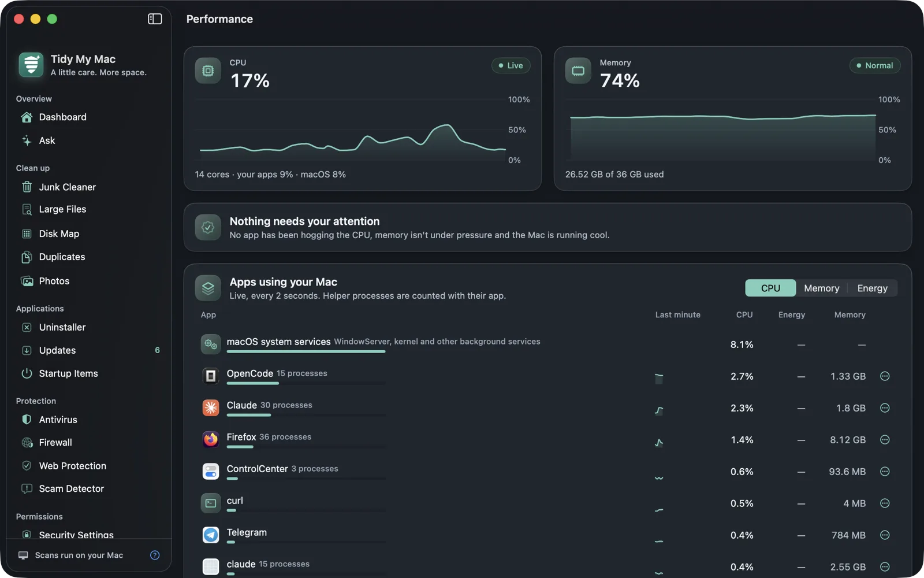Switch to the Energy tab

(872, 288)
